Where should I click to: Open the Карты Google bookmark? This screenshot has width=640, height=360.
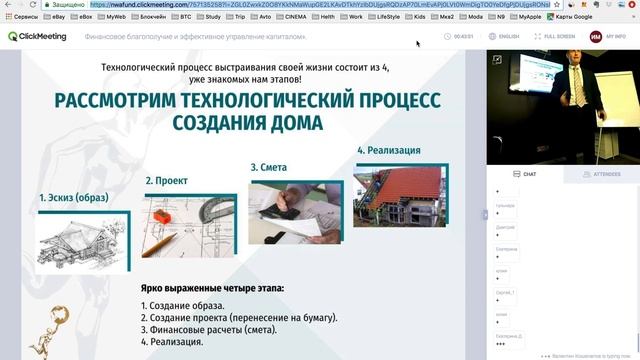pos(569,17)
